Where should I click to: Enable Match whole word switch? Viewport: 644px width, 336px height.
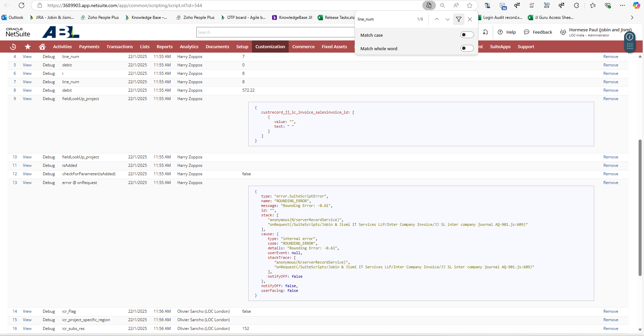[467, 49]
